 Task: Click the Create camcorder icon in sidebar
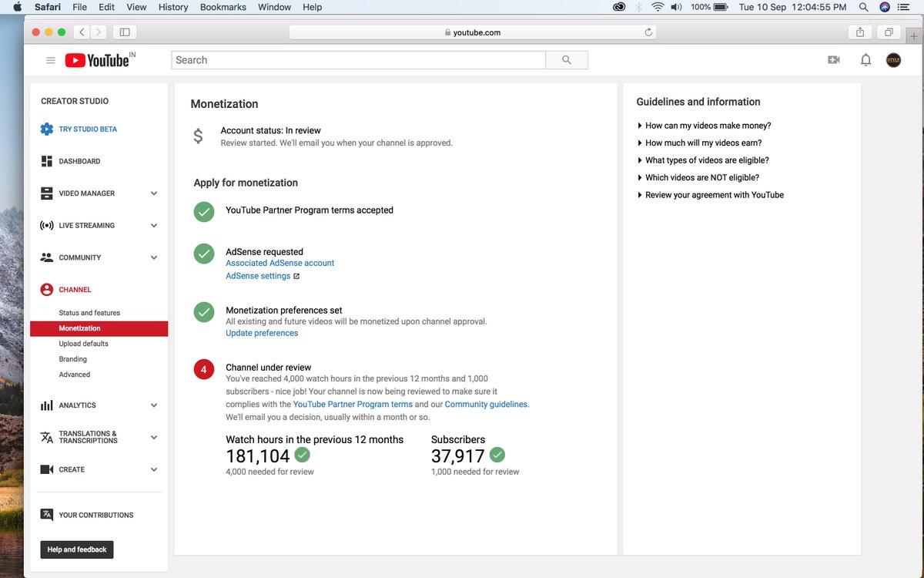47,469
